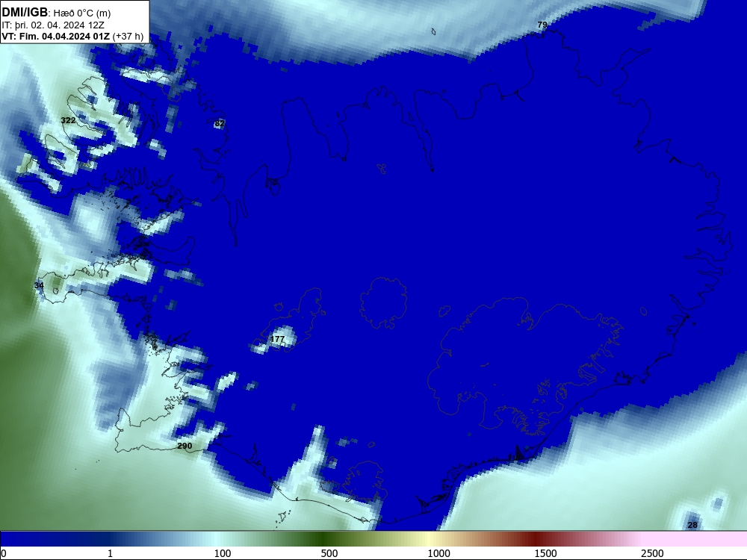Click the 79 value near the north coast

(x=542, y=25)
